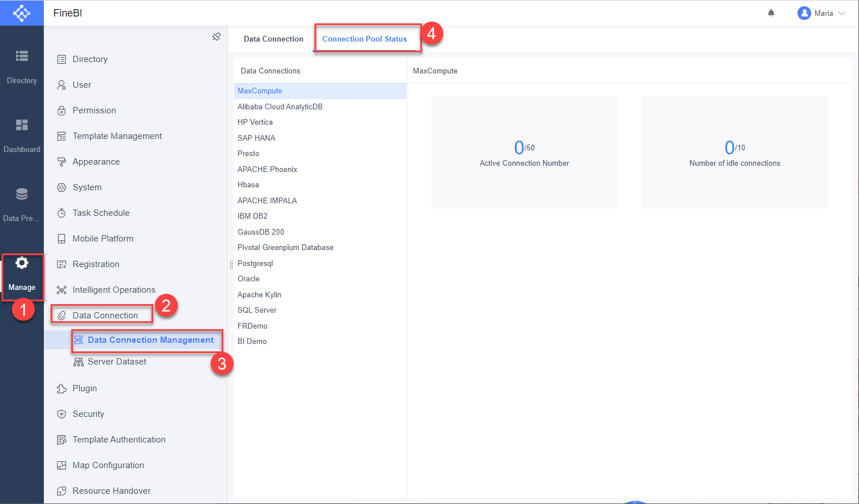Open the Data Preparation sidebar section
This screenshot has height=504, width=859.
click(22, 204)
